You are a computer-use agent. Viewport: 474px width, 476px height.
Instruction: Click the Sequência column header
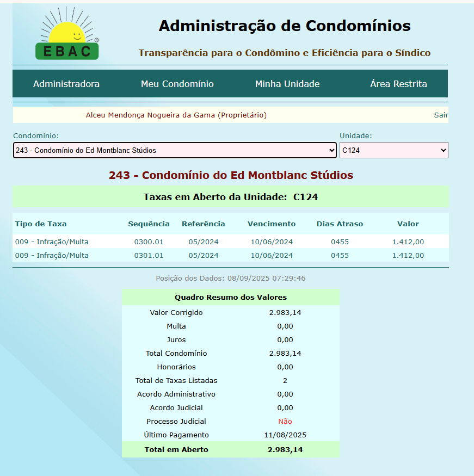(x=149, y=224)
